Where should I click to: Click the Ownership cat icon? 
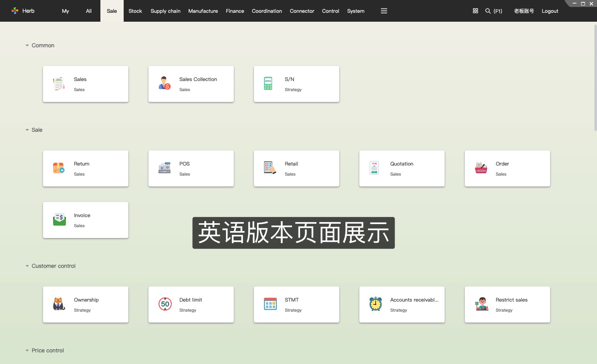[x=59, y=304]
